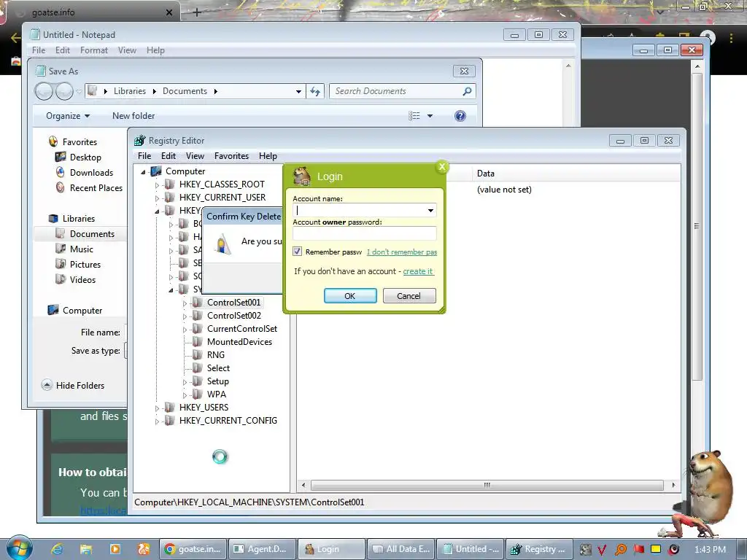Click the OK button in Login dialog
Screen dimensions: 747x560
350,296
